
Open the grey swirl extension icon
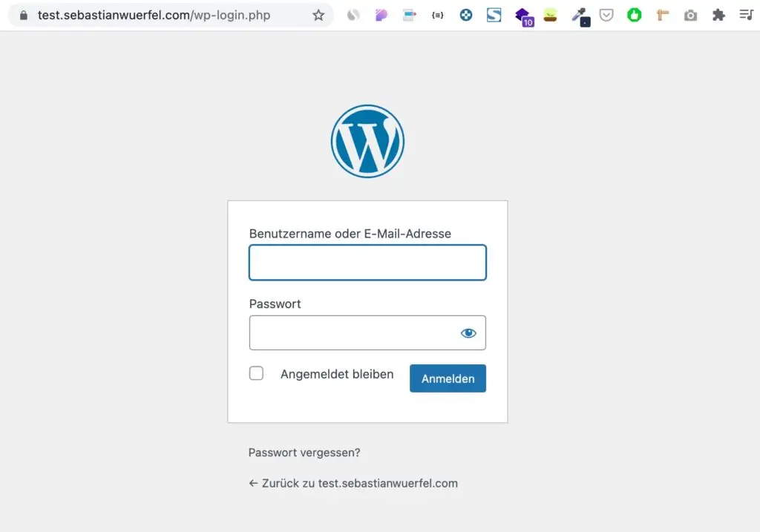click(x=353, y=16)
